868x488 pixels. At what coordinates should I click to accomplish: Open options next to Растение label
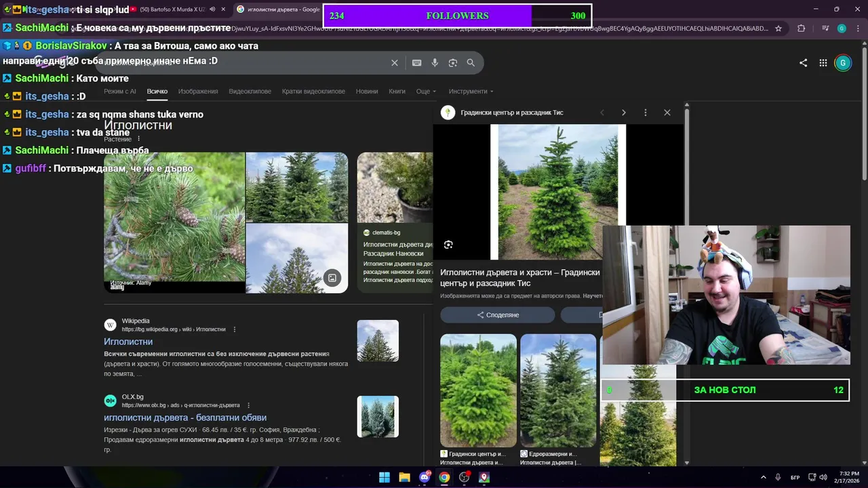coord(138,139)
